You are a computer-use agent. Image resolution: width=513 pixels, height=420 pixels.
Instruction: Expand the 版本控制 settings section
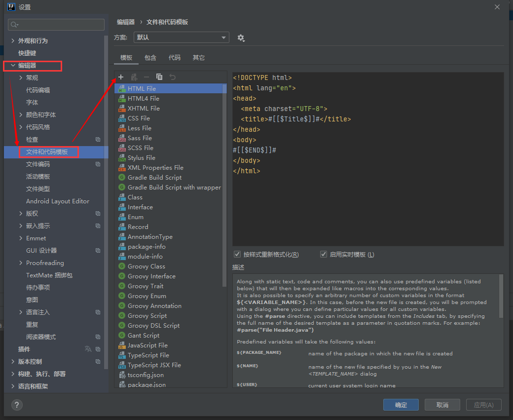coord(13,362)
